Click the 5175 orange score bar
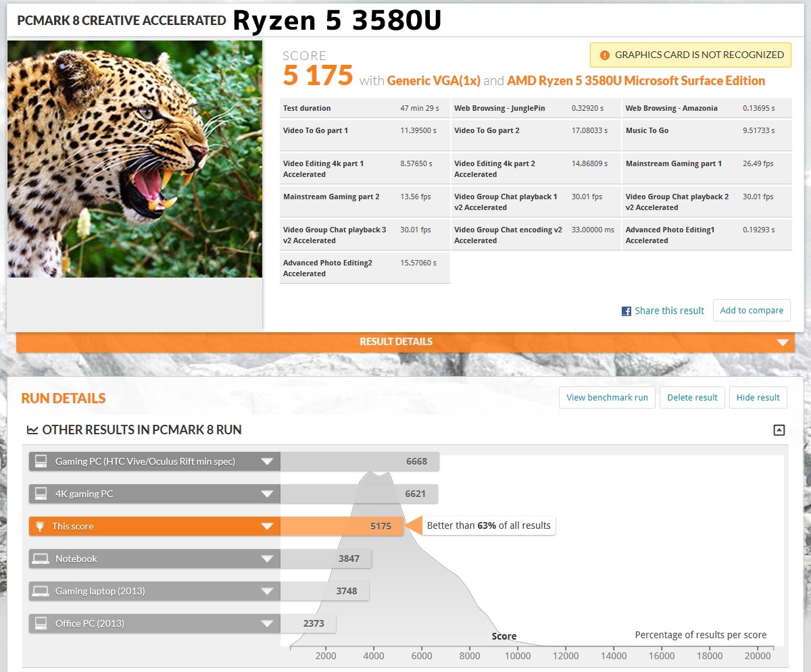Image resolution: width=811 pixels, height=672 pixels. (x=341, y=526)
